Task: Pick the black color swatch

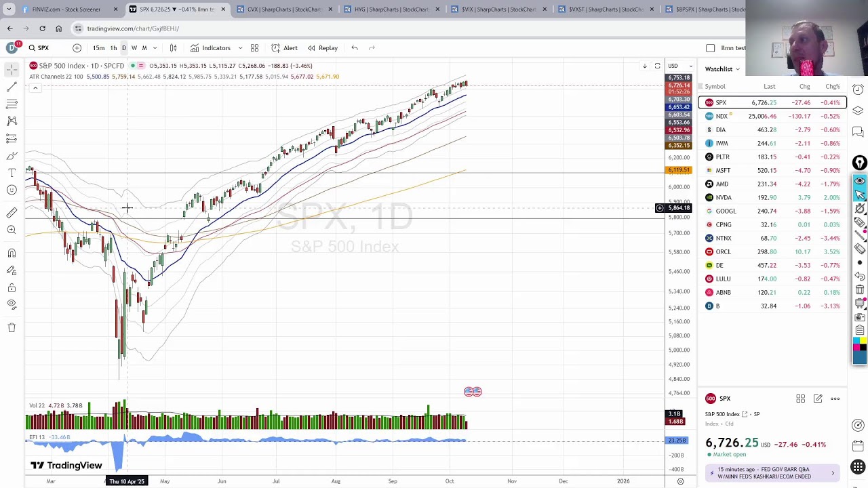Action: click(863, 348)
